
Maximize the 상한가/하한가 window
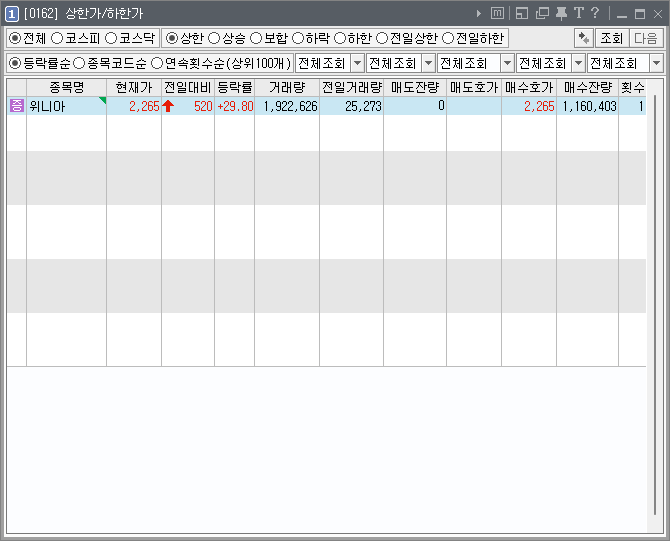pos(640,15)
